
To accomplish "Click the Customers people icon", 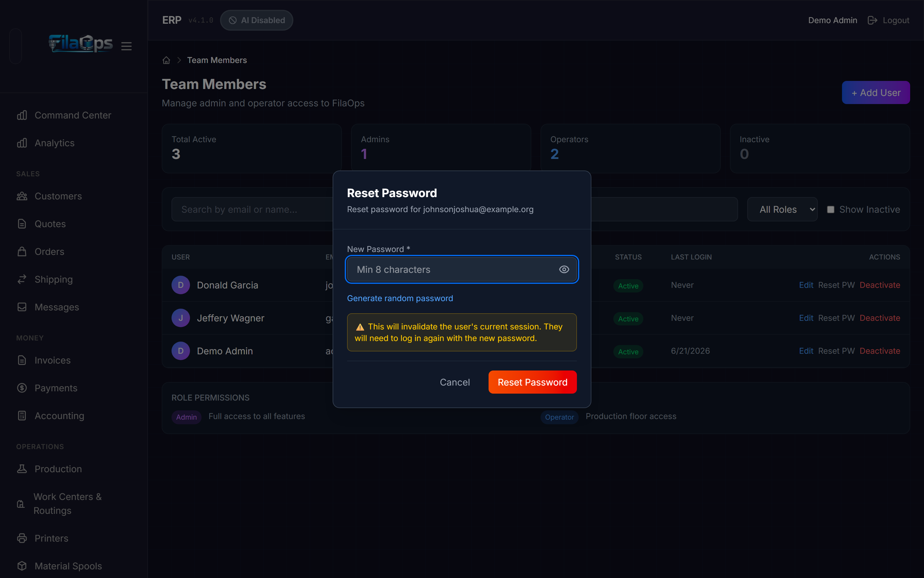I will (x=22, y=196).
